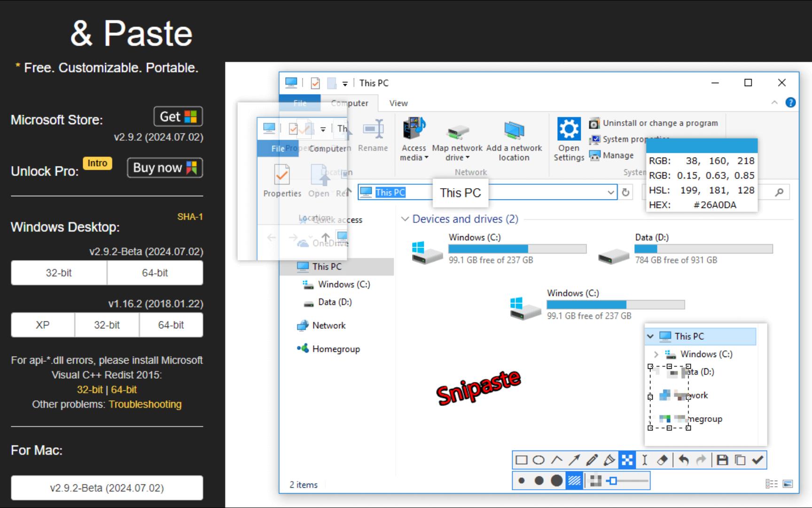Open the SHA-1 link
The height and width of the screenshot is (508, 812).
click(x=190, y=217)
